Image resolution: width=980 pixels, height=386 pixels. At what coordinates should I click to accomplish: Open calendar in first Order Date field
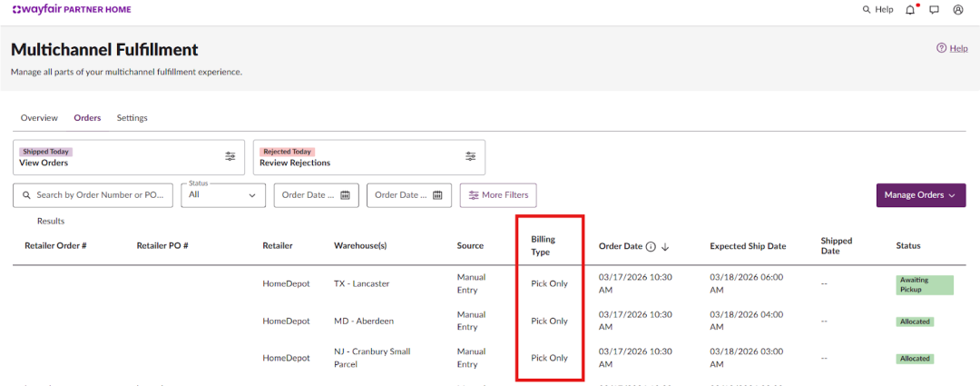pyautogui.click(x=345, y=195)
